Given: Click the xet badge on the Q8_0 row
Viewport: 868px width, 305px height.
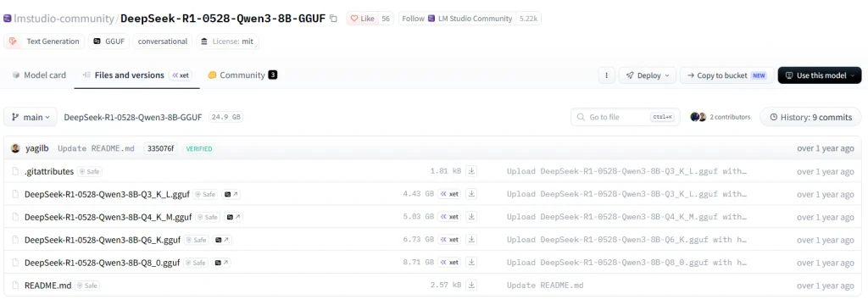Looking at the screenshot, I should (450, 262).
